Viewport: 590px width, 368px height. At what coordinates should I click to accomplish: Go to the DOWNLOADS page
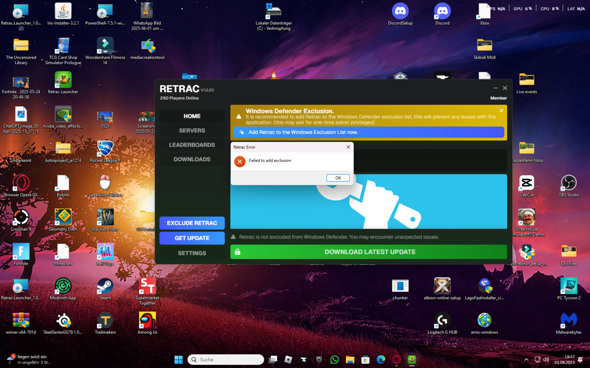pos(192,159)
